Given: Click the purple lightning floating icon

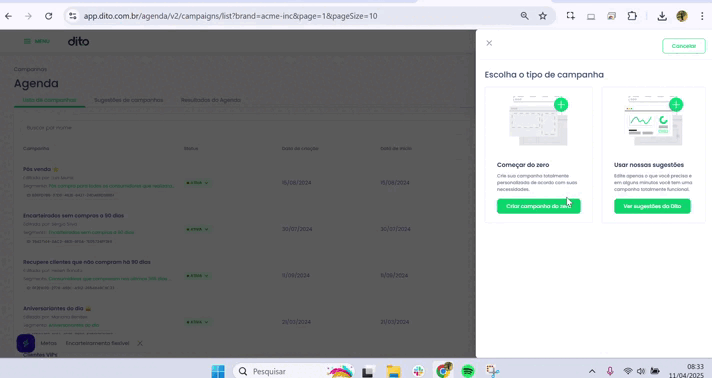Looking at the screenshot, I should click(x=26, y=343).
